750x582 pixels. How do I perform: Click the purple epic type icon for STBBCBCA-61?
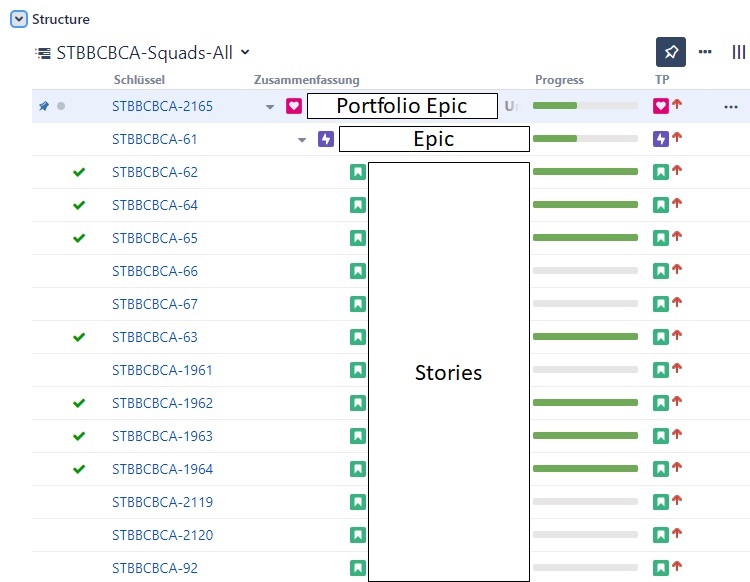(x=326, y=139)
